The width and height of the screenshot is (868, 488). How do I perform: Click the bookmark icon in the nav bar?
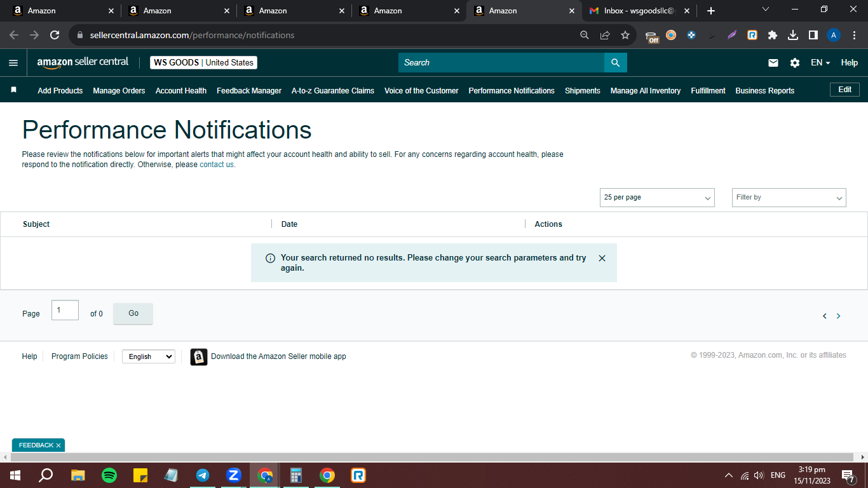coord(14,90)
